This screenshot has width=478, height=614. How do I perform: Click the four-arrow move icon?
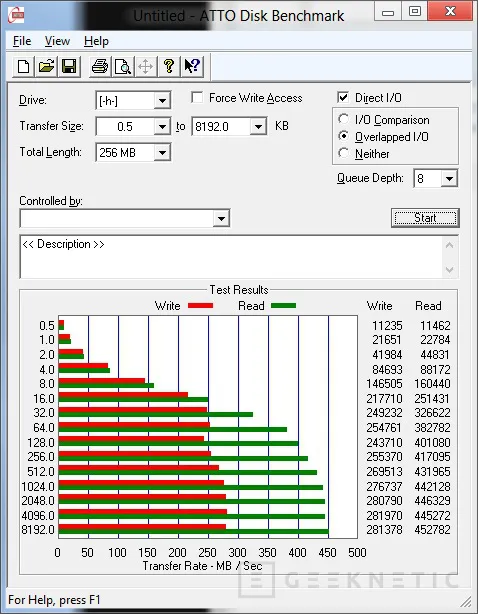(x=146, y=66)
